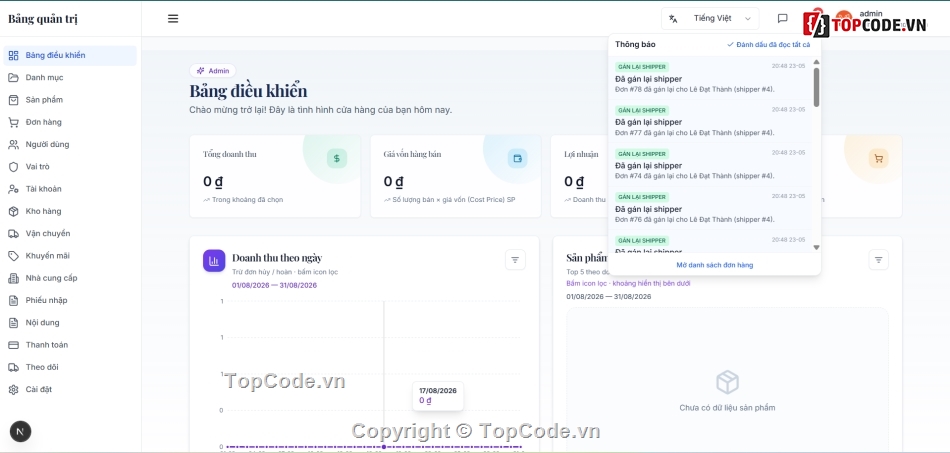Viewport: 950px width, 453px height.
Task: Click the dollar icon on Tổng doanh thu
Action: (x=337, y=159)
